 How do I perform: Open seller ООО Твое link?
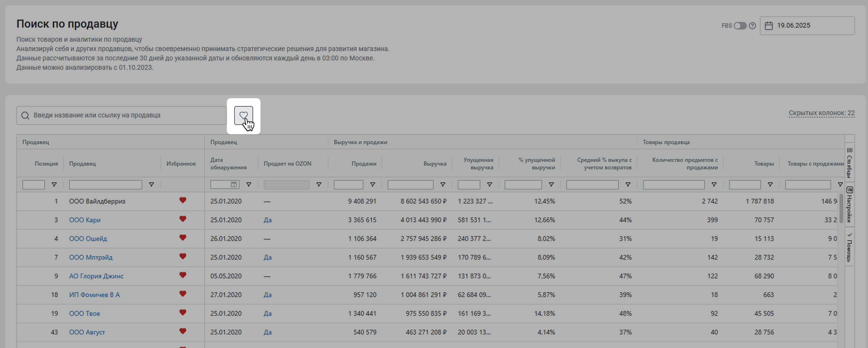point(85,314)
